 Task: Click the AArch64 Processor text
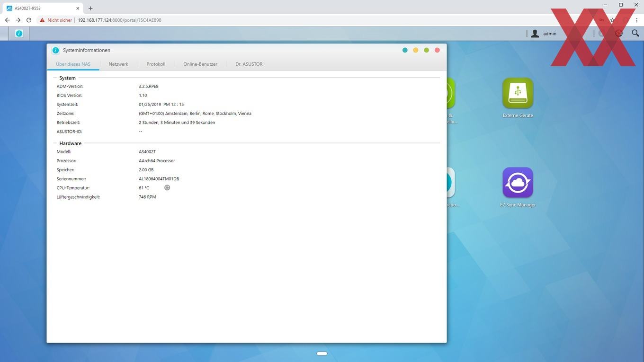pyautogui.click(x=157, y=161)
